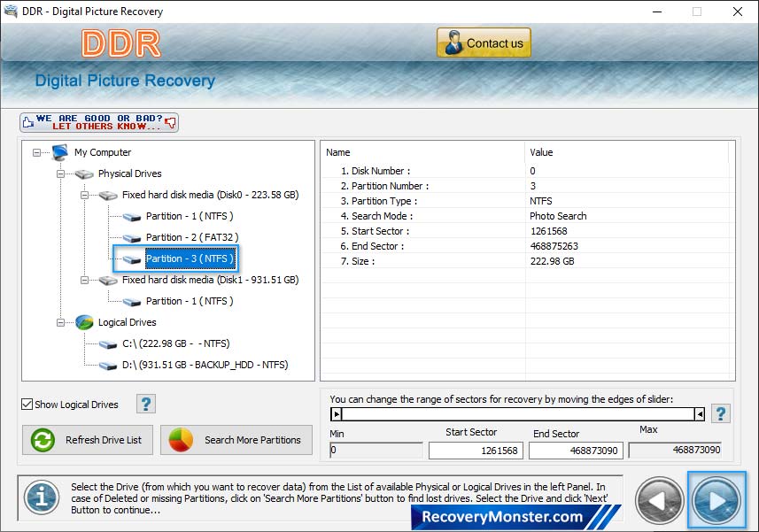The width and height of the screenshot is (759, 532).
Task: Collapse the Disk1 931.51 GB node
Action: click(x=84, y=280)
